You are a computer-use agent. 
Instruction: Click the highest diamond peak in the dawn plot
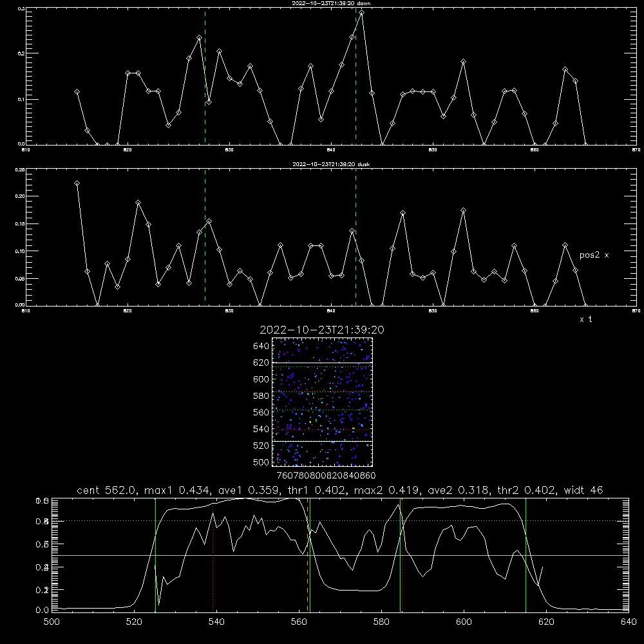pyautogui.click(x=361, y=13)
